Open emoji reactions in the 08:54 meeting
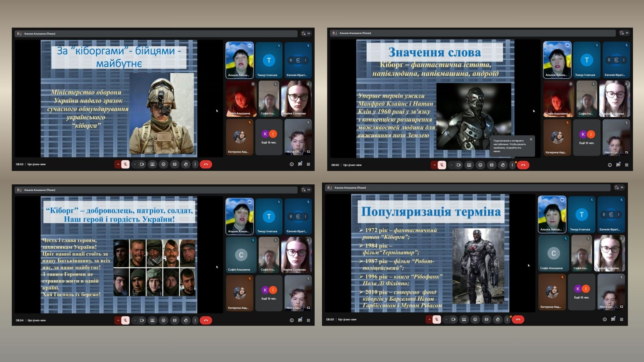Screen dimensions: 644x362 point(163,320)
